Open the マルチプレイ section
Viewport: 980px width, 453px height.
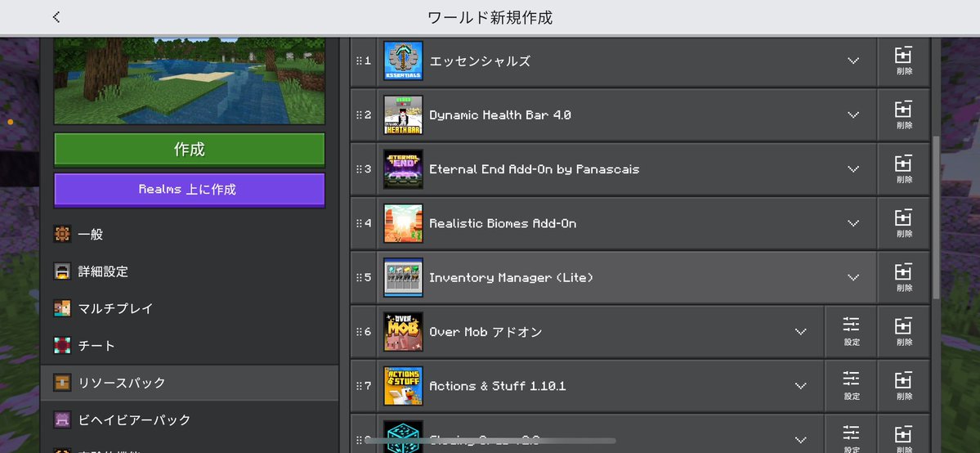click(x=190, y=308)
